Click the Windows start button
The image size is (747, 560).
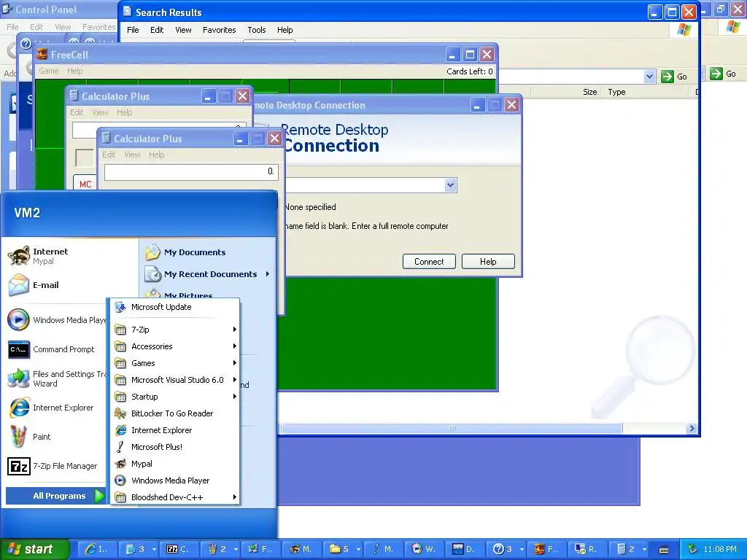34,549
